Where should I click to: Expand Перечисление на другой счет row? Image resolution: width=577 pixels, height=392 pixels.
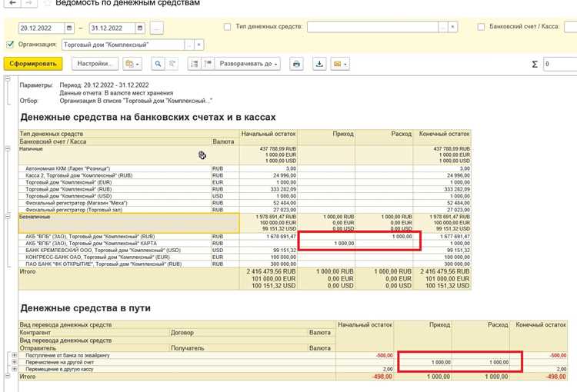coord(14,362)
